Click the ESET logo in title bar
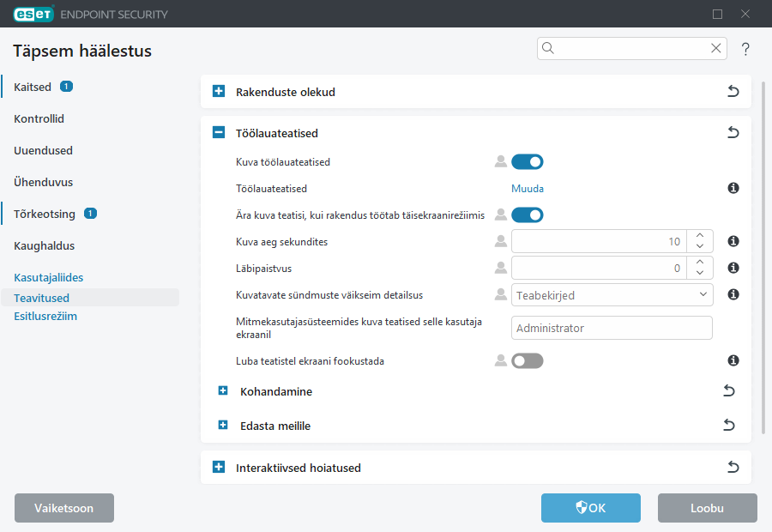Screen dimensions: 772x532 (x=33, y=14)
